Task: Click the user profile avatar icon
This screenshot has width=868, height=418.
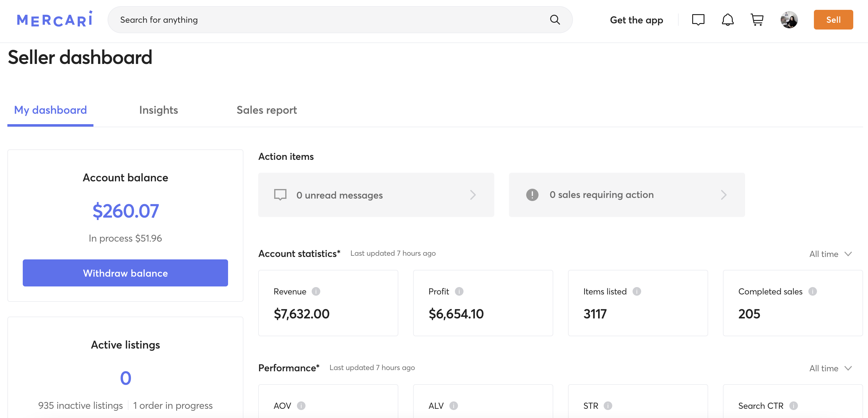Action: [x=789, y=19]
